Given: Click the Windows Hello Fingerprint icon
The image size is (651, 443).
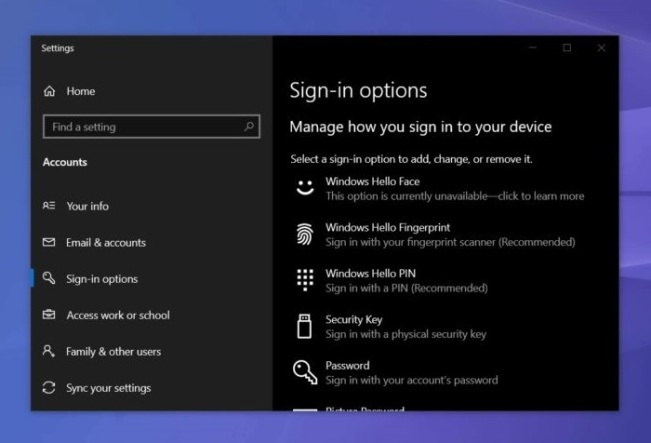Looking at the screenshot, I should tap(304, 234).
